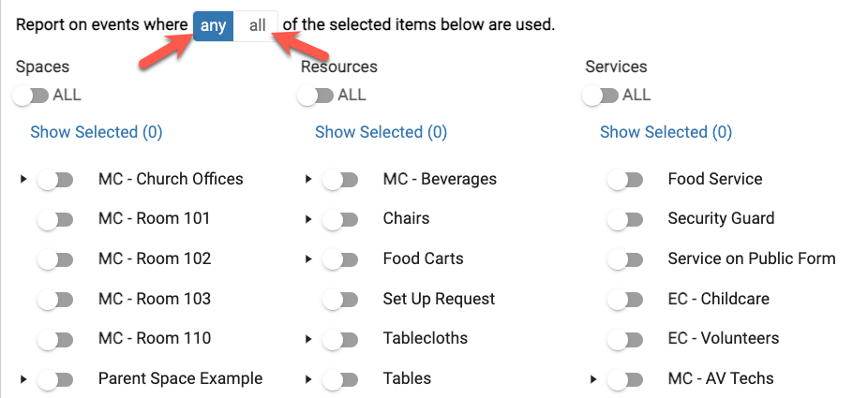The height and width of the screenshot is (398, 868).
Task: Select the "any" match option
Action: coord(213,25)
